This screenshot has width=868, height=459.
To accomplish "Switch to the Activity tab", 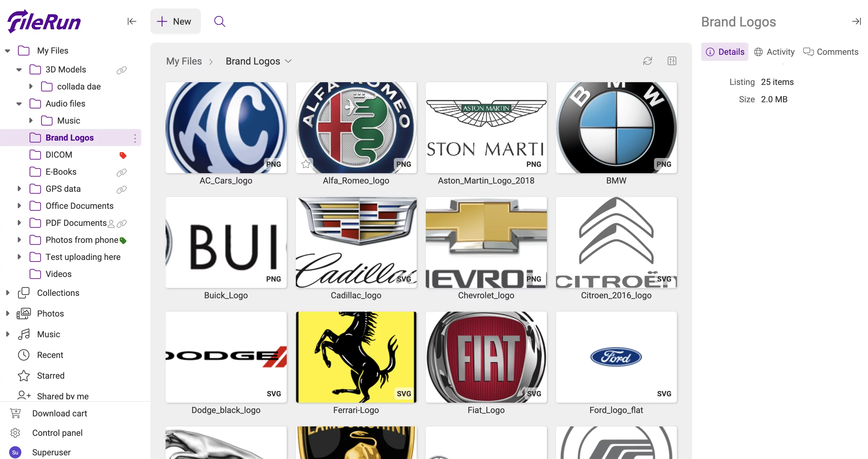I will (774, 52).
